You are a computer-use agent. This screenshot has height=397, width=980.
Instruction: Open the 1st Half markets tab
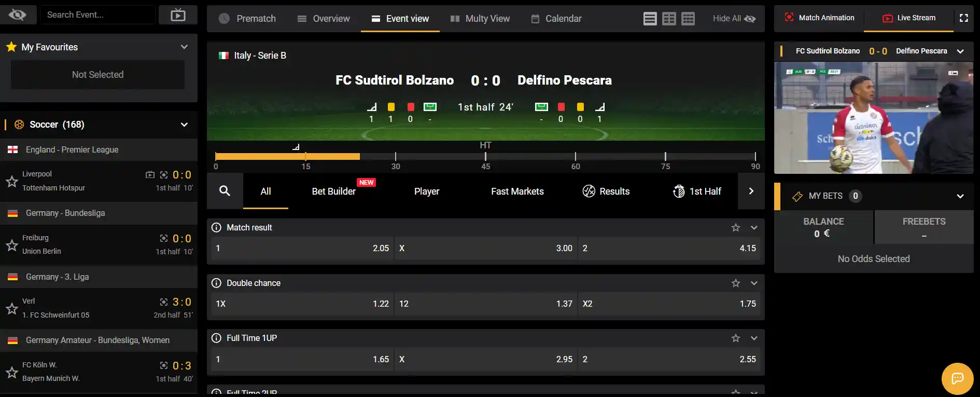pyautogui.click(x=697, y=191)
